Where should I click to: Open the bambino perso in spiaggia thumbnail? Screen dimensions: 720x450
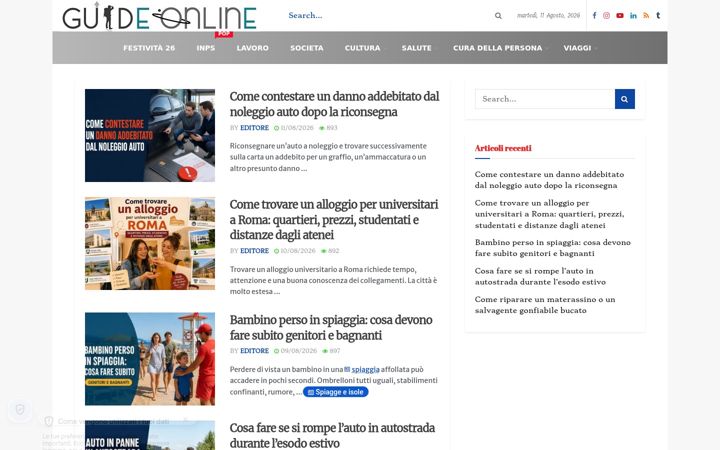[150, 359]
